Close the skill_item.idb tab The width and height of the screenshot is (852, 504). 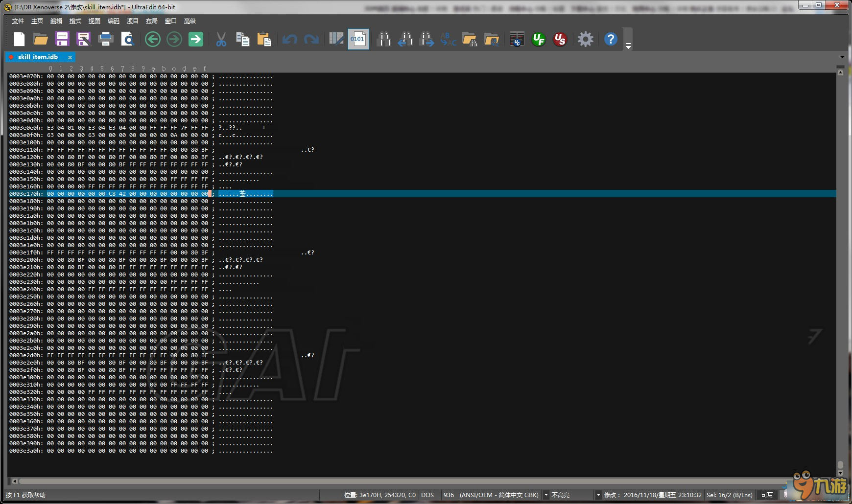click(x=70, y=57)
